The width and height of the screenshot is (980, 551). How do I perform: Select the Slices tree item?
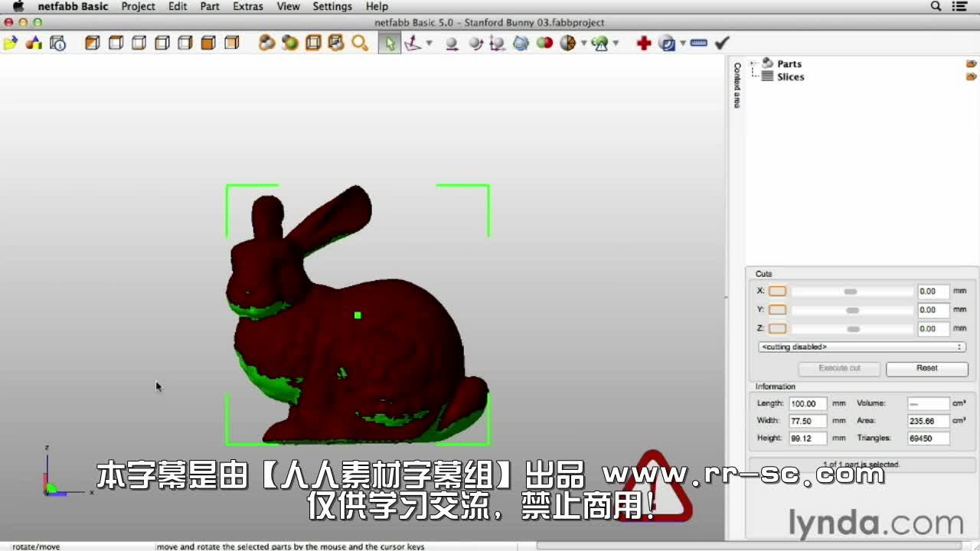(x=790, y=77)
